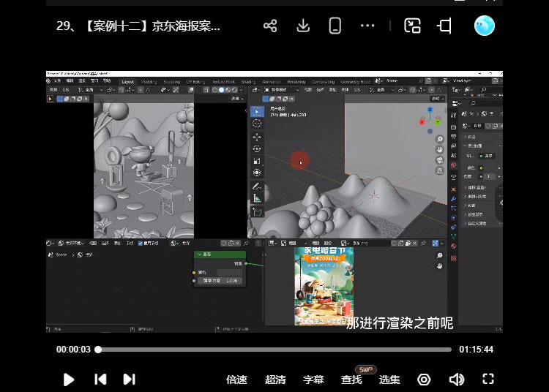Switch to the Layout workspace tab
This screenshot has height=392, width=549.
[x=128, y=82]
